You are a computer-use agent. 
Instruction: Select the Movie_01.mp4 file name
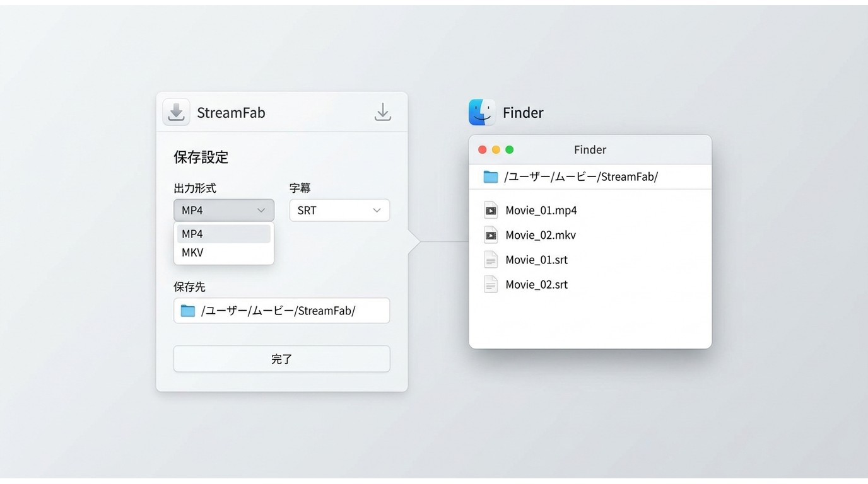[541, 210]
